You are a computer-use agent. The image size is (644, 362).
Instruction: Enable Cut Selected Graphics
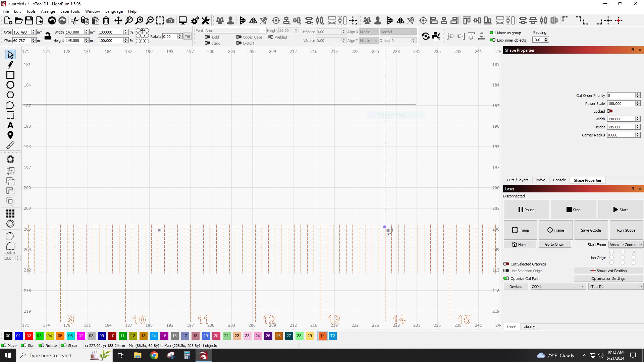click(506, 264)
